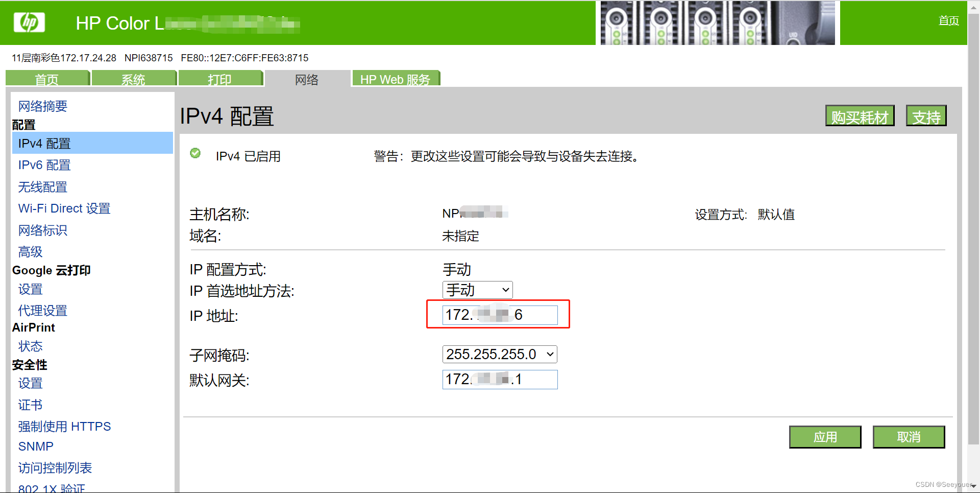Image resolution: width=980 pixels, height=493 pixels.
Task: Click the 默认值 setting method text
Action: pos(776,215)
